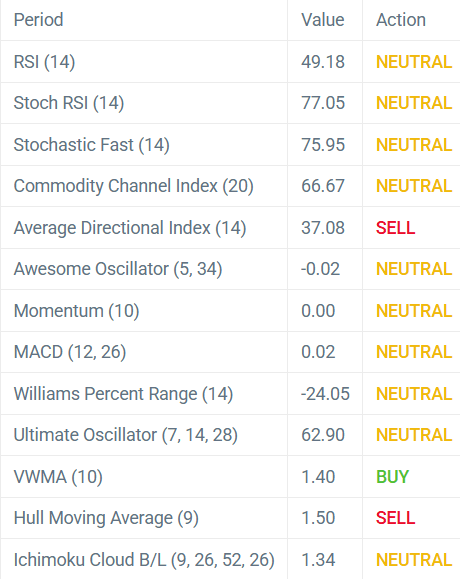The image size is (460, 579).
Task: Click the Commodity Channel Index (20) label
Action: click(x=134, y=186)
